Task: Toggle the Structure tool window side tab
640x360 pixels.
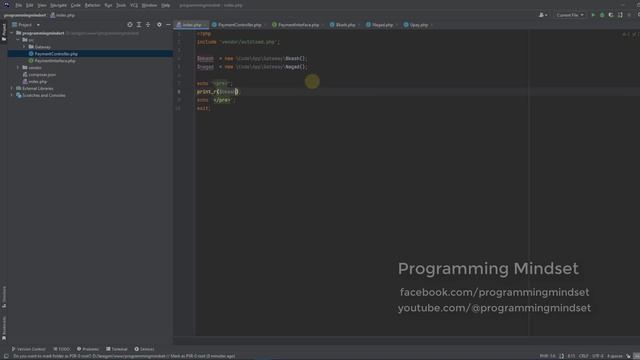Action: tap(4, 297)
